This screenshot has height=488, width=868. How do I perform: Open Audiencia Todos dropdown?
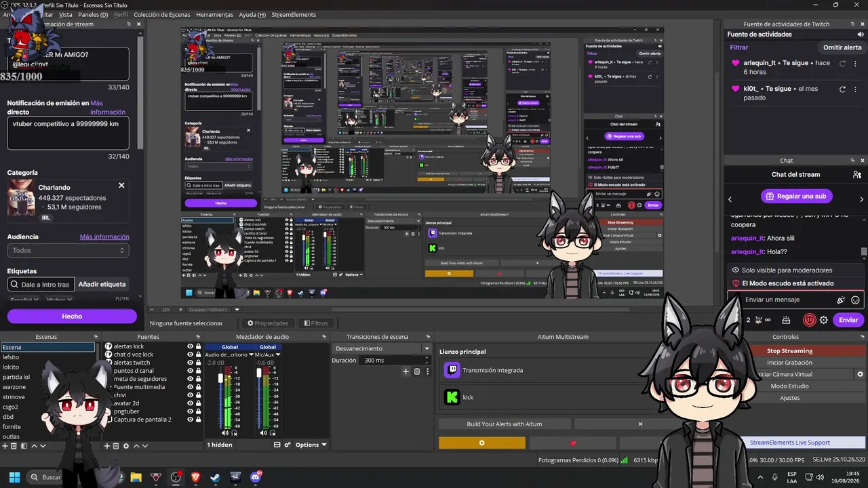pyautogui.click(x=68, y=250)
